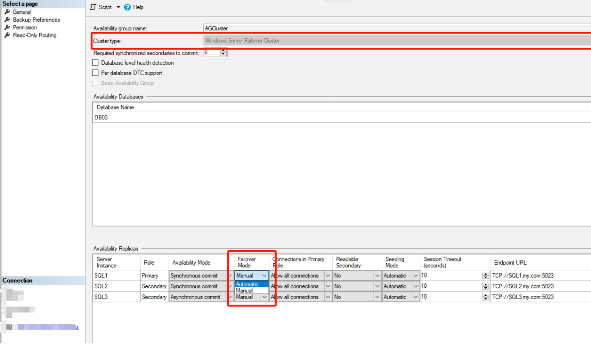Select the SQL1 server instance cell

(116, 275)
